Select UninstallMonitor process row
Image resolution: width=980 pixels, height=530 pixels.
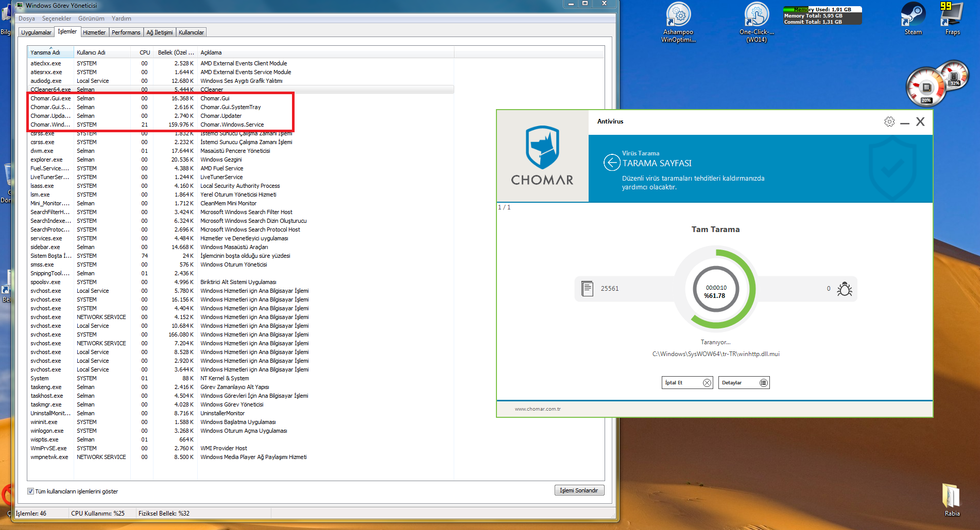240,413
